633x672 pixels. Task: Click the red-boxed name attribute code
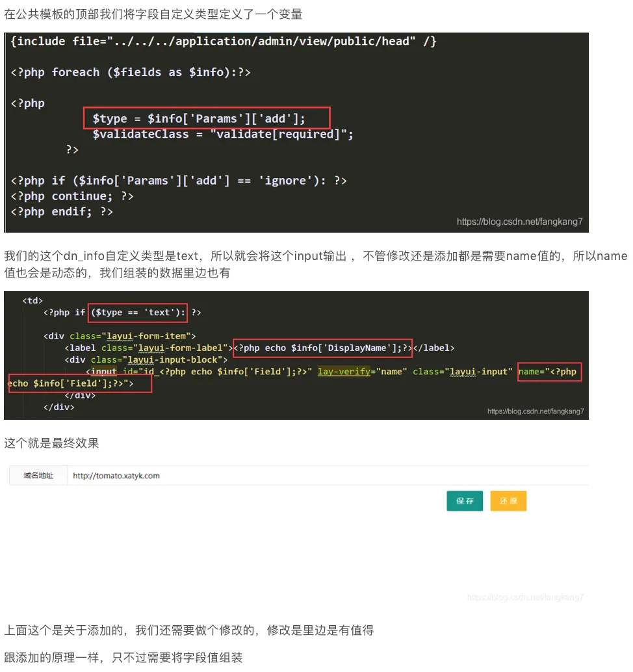point(550,371)
